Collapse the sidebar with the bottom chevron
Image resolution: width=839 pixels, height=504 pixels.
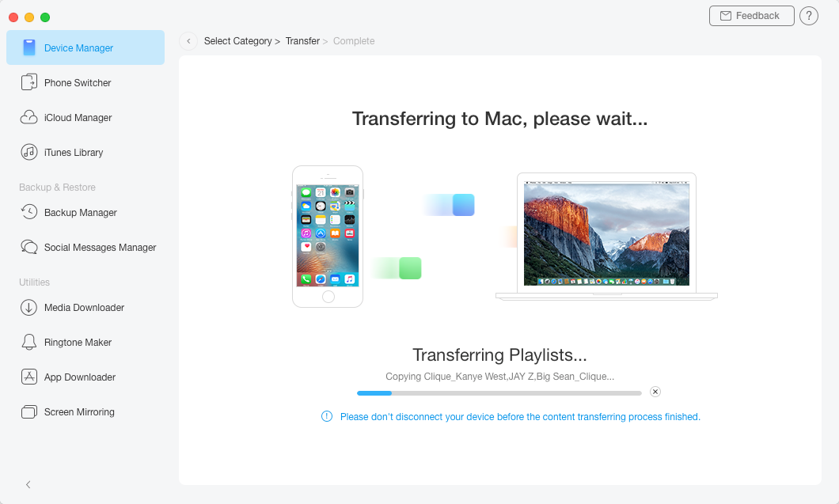[x=28, y=484]
